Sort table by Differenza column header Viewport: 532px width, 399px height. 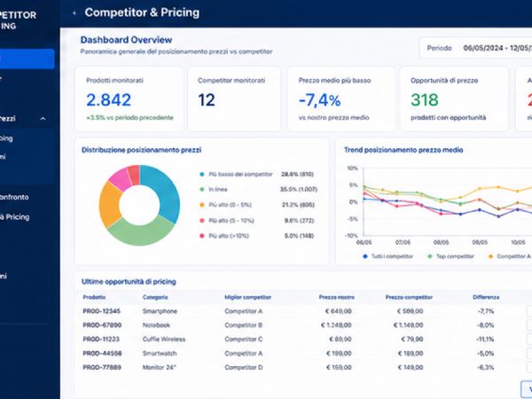click(486, 297)
